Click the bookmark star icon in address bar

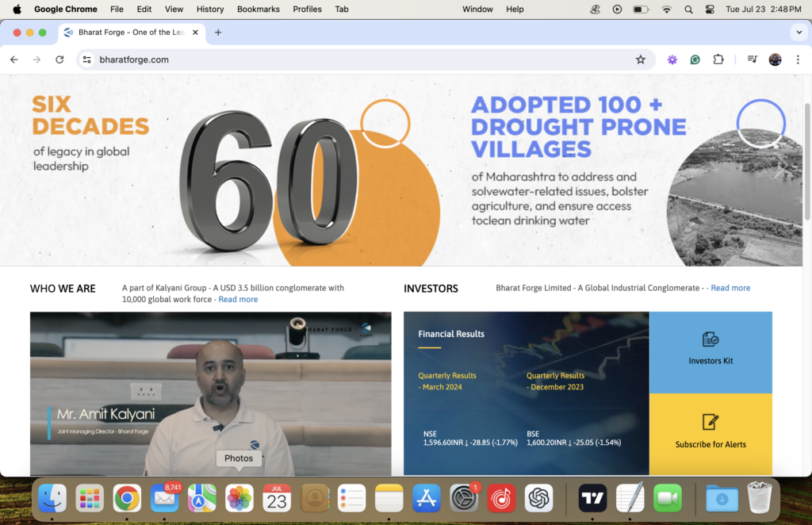pos(640,59)
